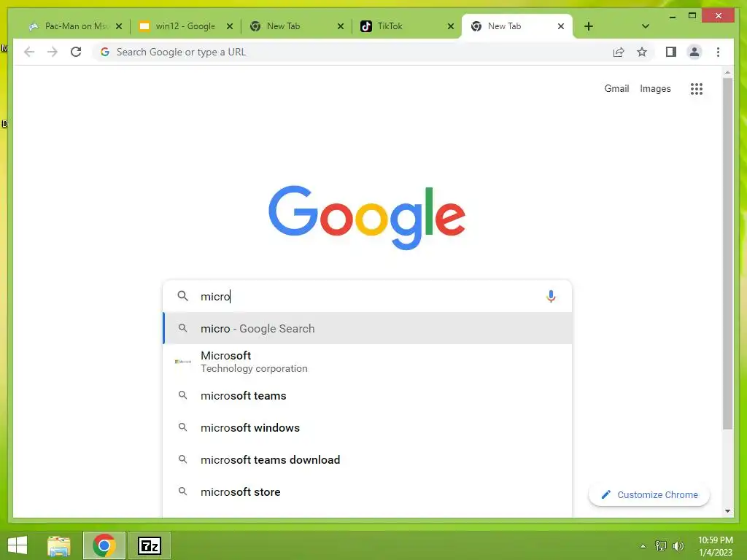
Task: Open the taskbar clock and date
Action: 716,546
